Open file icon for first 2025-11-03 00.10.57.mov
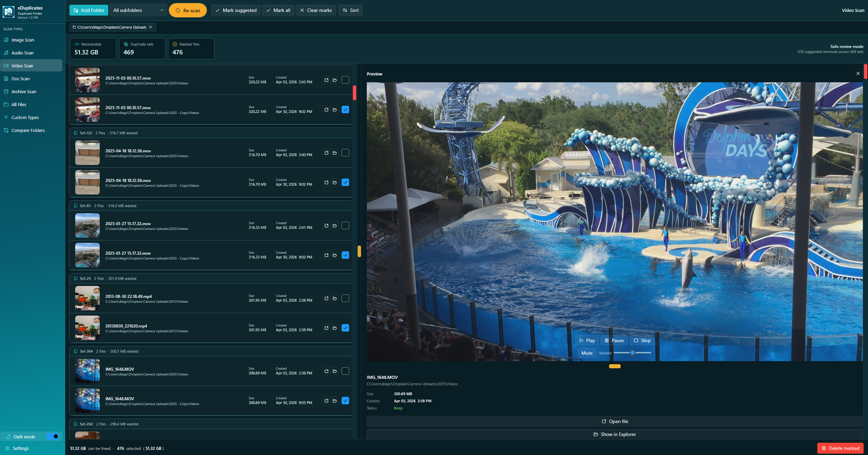 tap(326, 80)
